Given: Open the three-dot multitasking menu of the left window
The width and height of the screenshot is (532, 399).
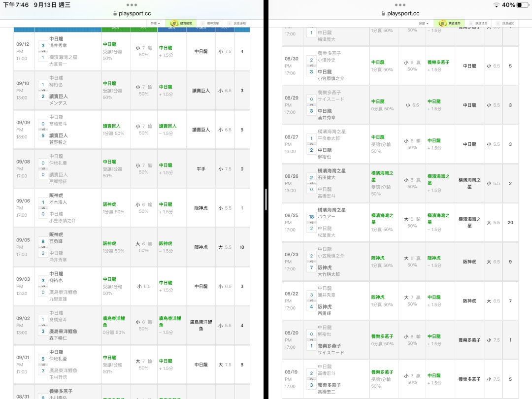Looking at the screenshot, I should click(x=132, y=5).
